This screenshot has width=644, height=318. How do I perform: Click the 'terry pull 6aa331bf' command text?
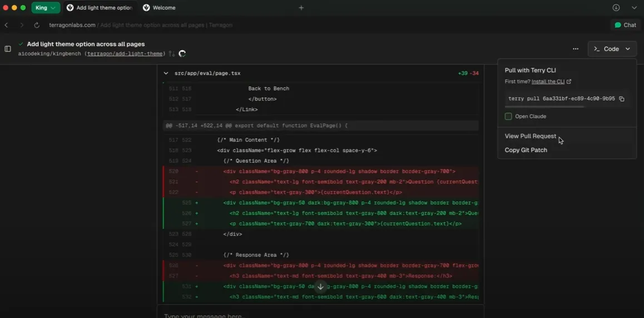[x=562, y=99]
